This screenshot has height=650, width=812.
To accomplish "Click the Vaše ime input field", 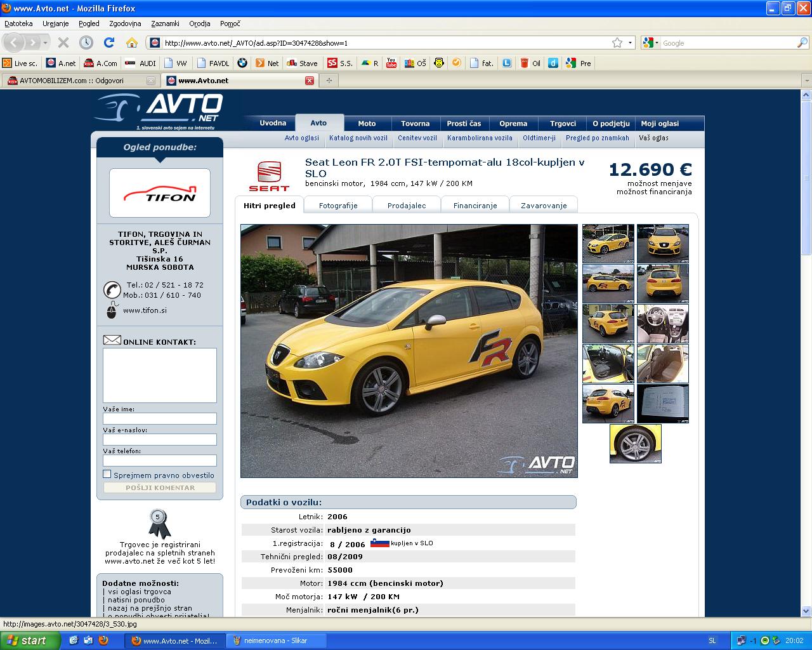I will point(160,418).
